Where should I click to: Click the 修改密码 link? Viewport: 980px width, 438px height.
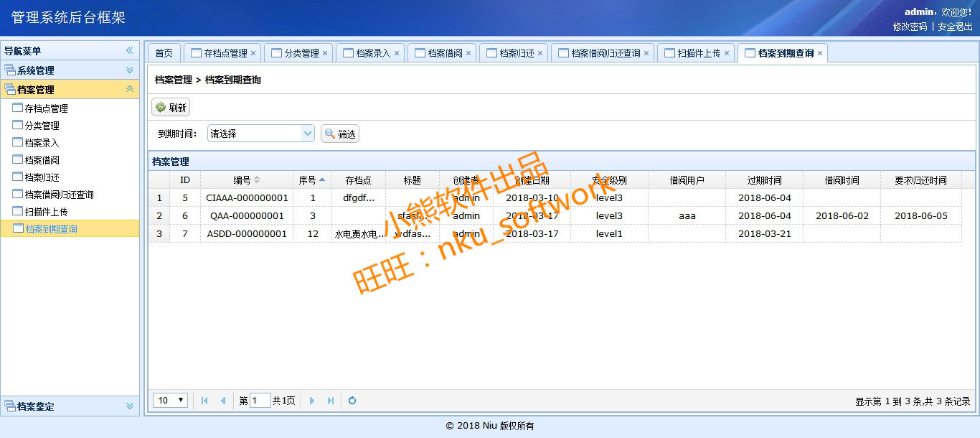point(910,27)
